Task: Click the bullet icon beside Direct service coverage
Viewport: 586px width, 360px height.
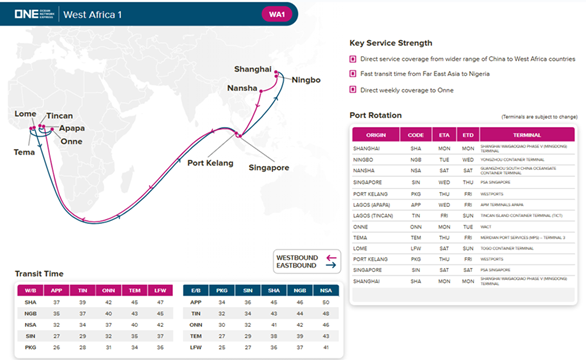Action: pyautogui.click(x=352, y=59)
